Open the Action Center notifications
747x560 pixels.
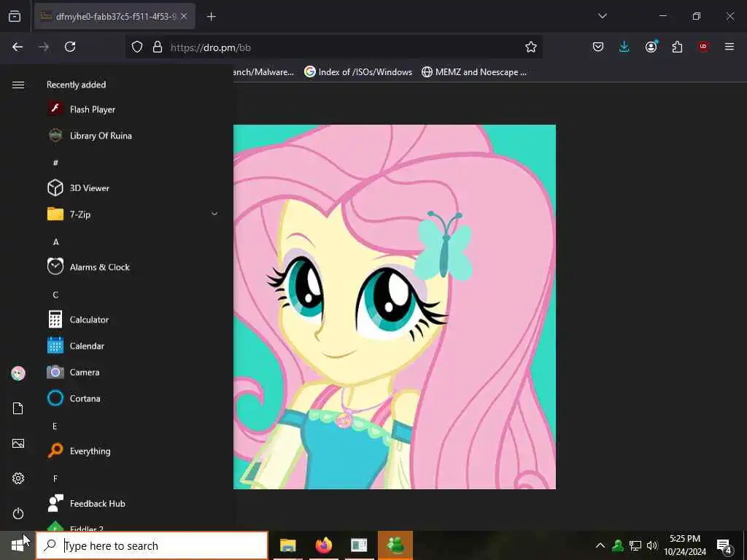(724, 546)
